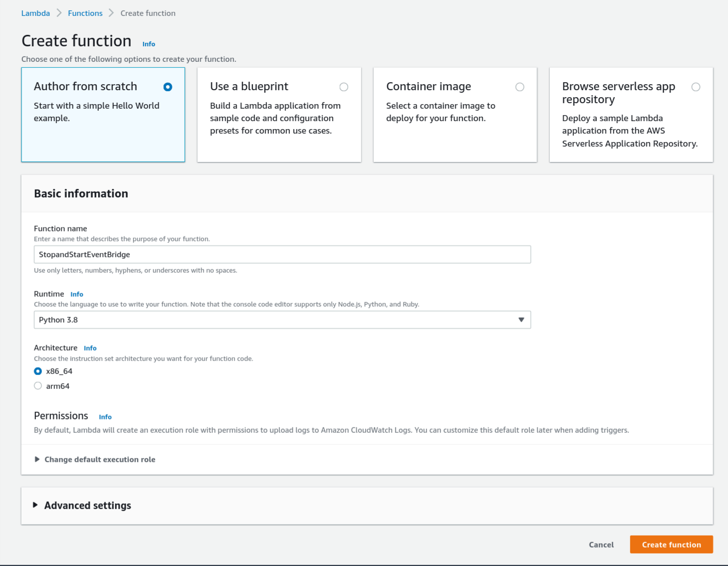Open the Runtime Info link
Image resolution: width=728 pixels, height=566 pixels.
(77, 294)
